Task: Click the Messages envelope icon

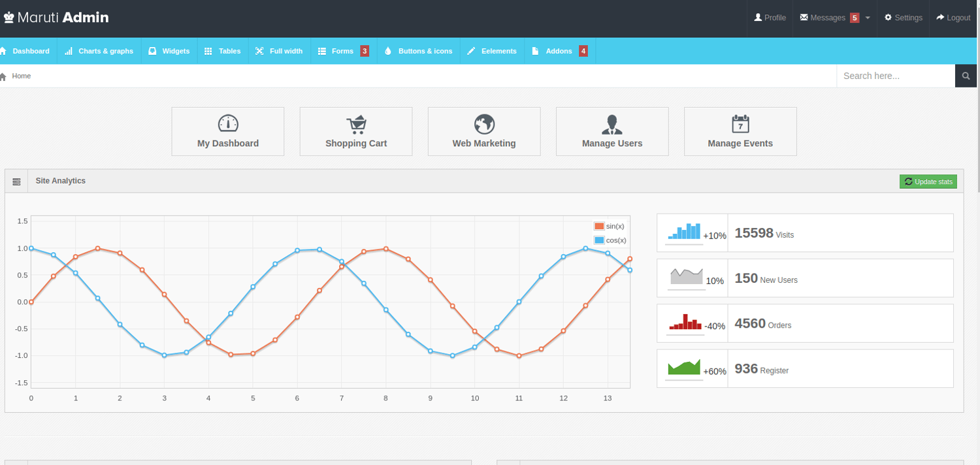Action: [x=804, y=18]
